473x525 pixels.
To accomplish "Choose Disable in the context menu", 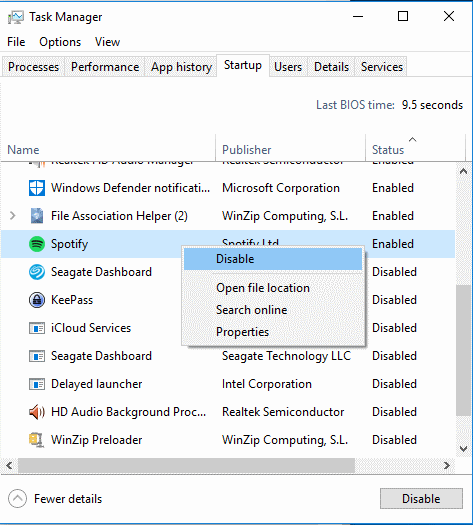I will tap(273, 259).
